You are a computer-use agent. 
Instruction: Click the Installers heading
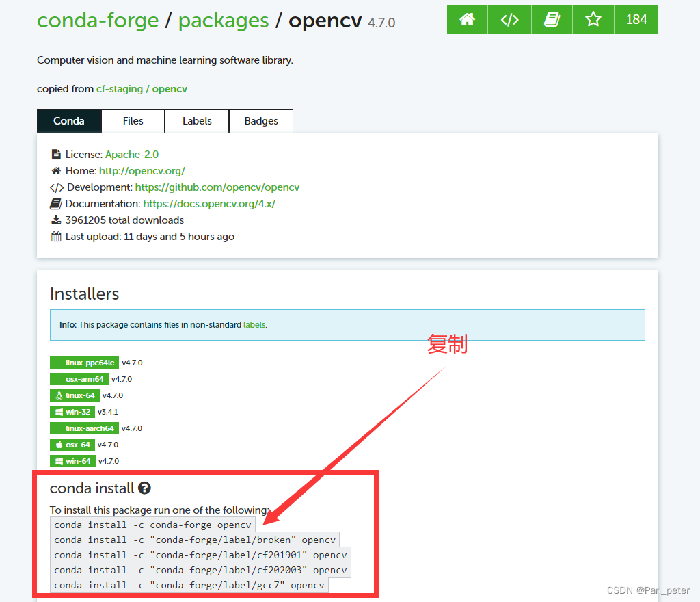click(x=84, y=294)
